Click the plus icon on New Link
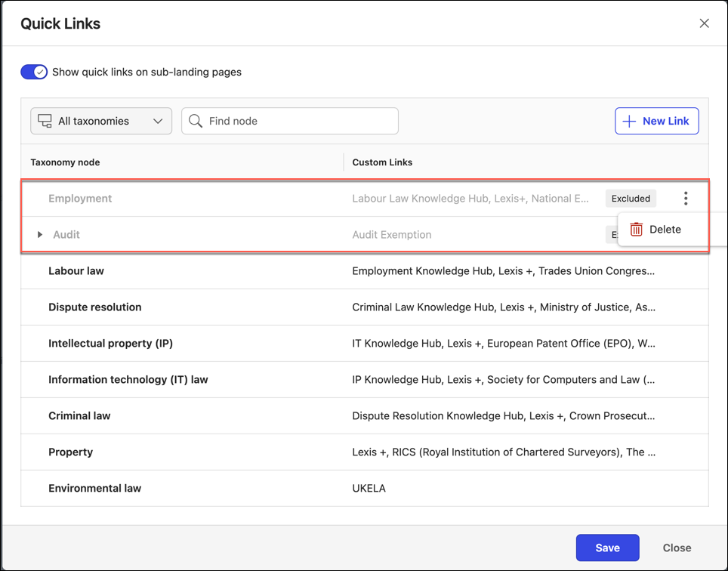Viewport: 728px width, 571px height. click(629, 121)
